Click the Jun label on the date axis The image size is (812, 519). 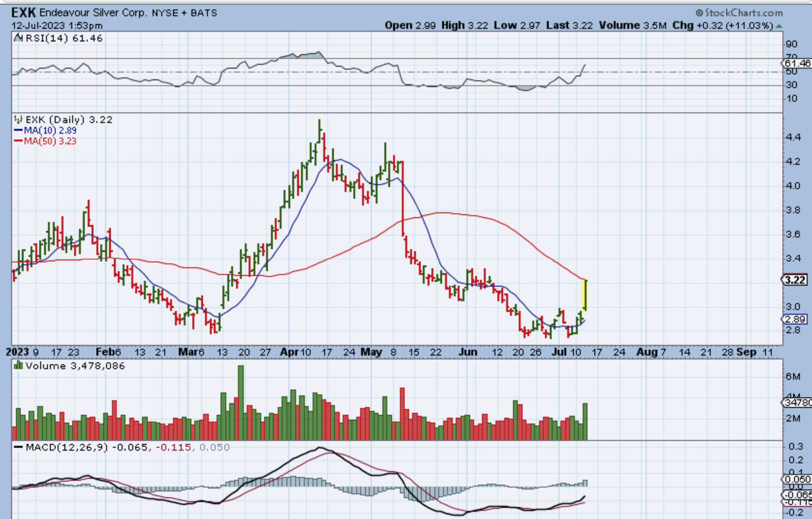coord(468,352)
